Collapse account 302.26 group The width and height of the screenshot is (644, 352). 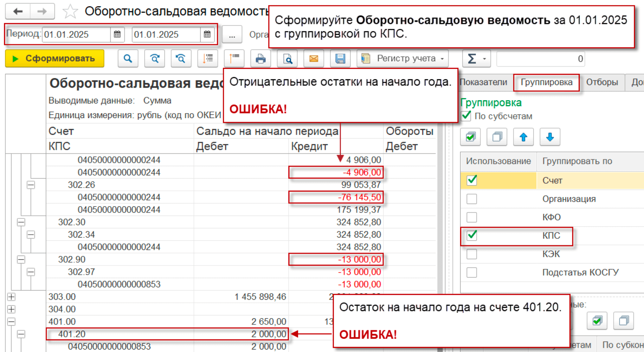pos(31,185)
